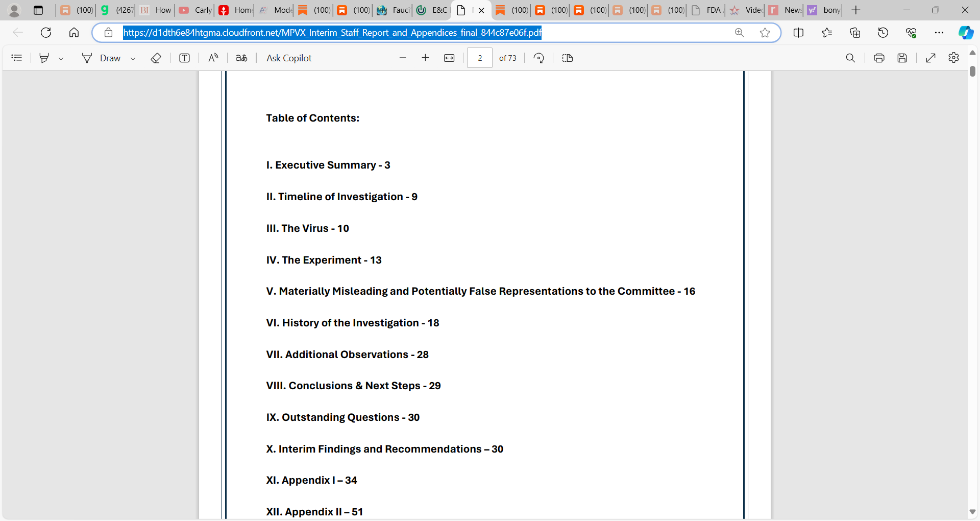The width and height of the screenshot is (980, 521).
Task: Go to browser Home page
Action: tap(74, 33)
